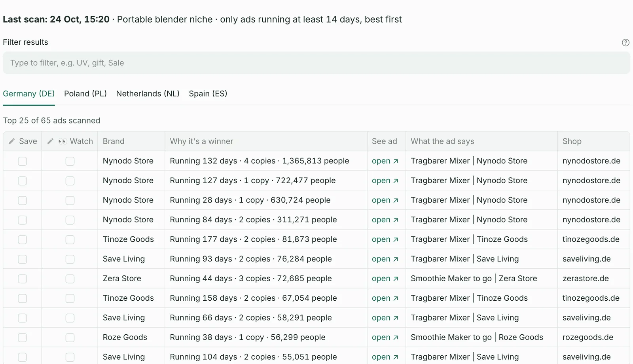Click 'Running 93 days · 2 copies · 76,284 people'
This screenshot has height=364, width=633.
pos(251,259)
